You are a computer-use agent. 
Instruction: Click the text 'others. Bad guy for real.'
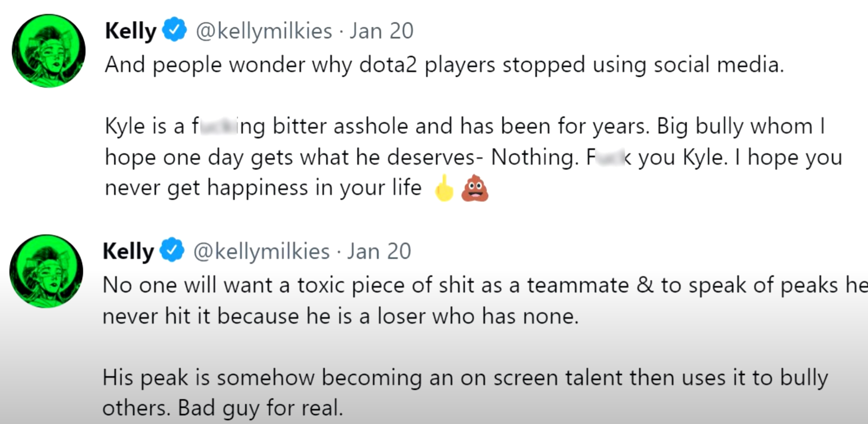pos(223,408)
